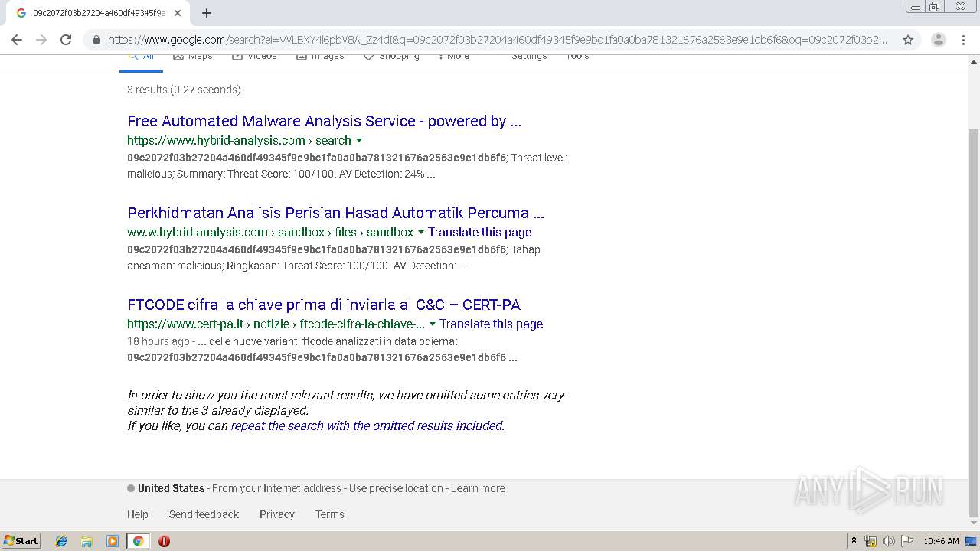The width and height of the screenshot is (980, 551).
Task: Translate the CERT-PA result page
Action: coord(491,324)
